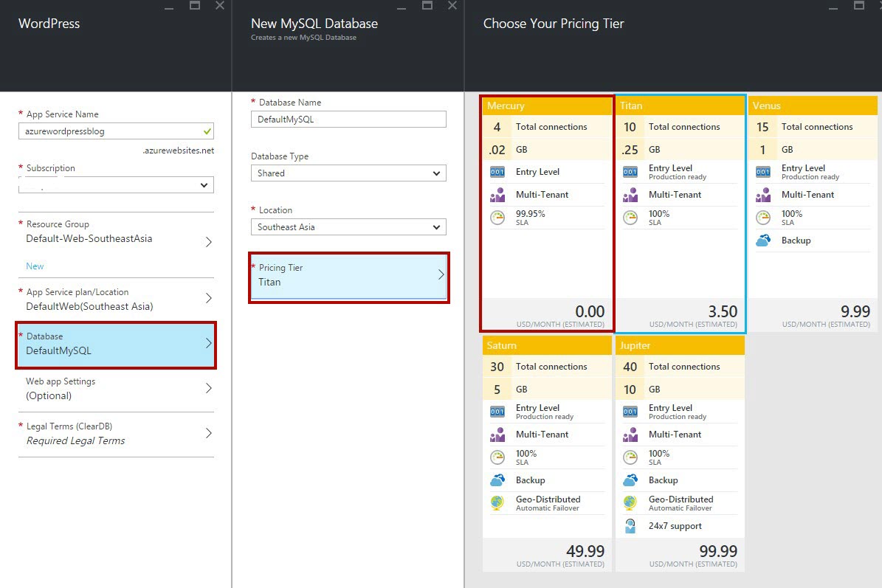Click "DefaultWeb(Southeast Asia)" plan value
Screen dimensions: 882x588
pyautogui.click(x=89, y=306)
